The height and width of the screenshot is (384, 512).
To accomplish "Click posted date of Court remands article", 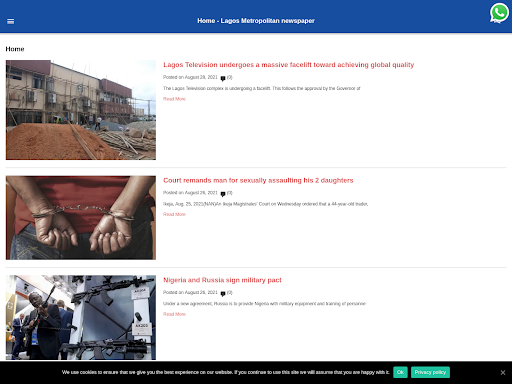I will 190,193.
